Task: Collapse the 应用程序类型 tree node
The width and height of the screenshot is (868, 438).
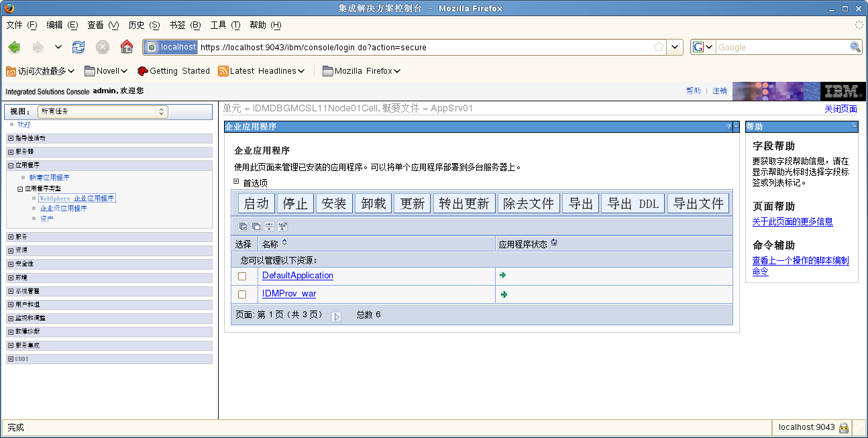Action: [20, 188]
